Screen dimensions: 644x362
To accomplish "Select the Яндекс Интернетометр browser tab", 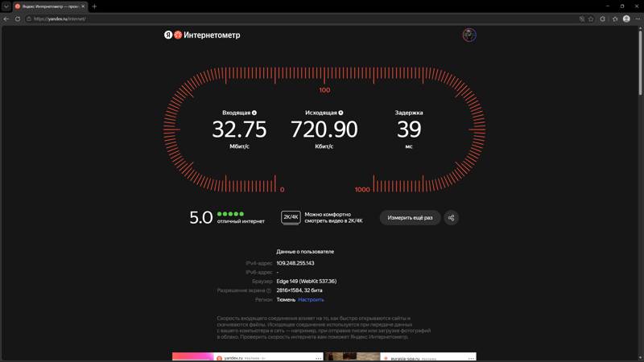I will tap(50, 6).
